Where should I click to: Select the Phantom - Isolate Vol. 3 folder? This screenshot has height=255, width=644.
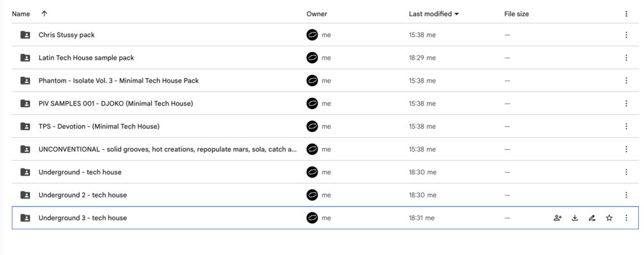326,81
